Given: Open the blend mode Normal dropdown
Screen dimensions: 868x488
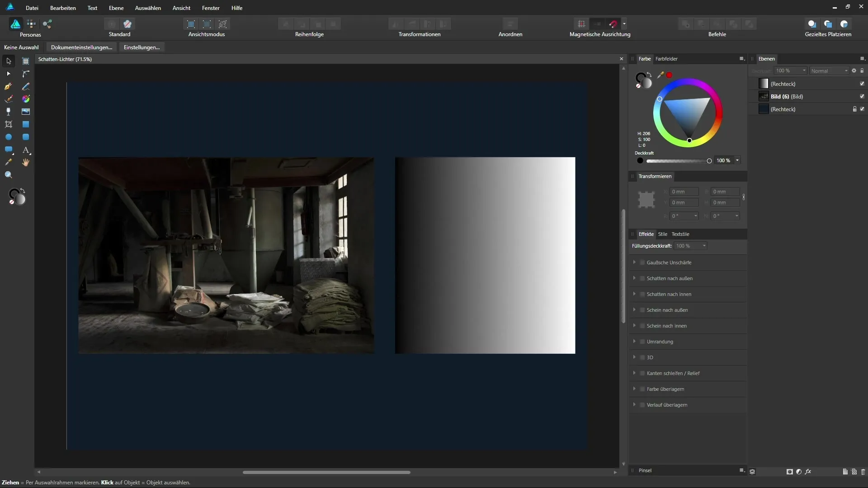Looking at the screenshot, I should (x=829, y=71).
